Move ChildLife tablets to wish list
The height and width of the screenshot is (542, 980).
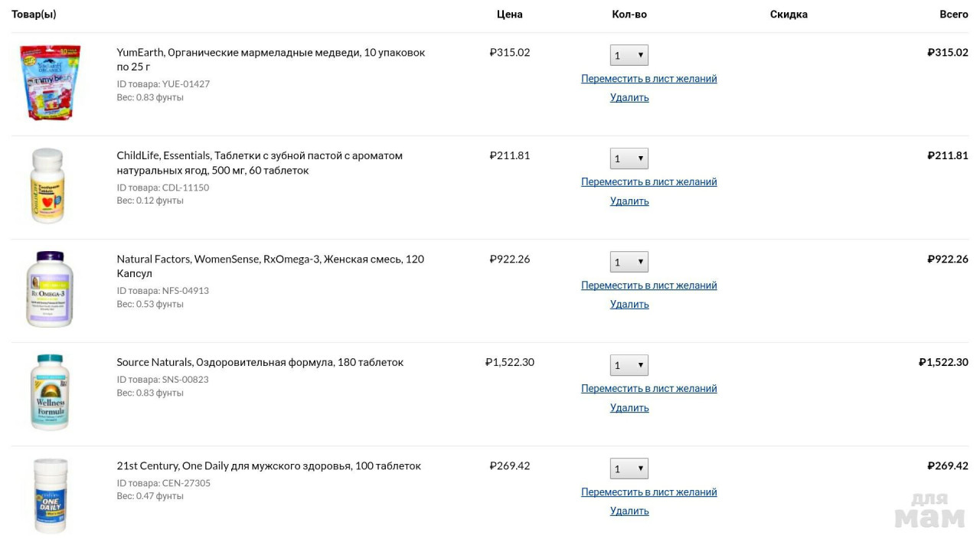click(x=648, y=182)
